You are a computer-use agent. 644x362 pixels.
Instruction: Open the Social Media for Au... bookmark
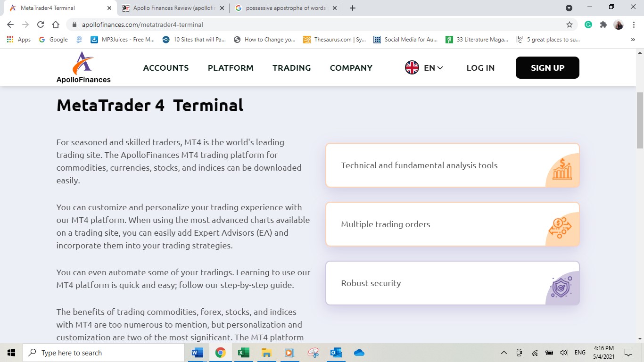406,40
